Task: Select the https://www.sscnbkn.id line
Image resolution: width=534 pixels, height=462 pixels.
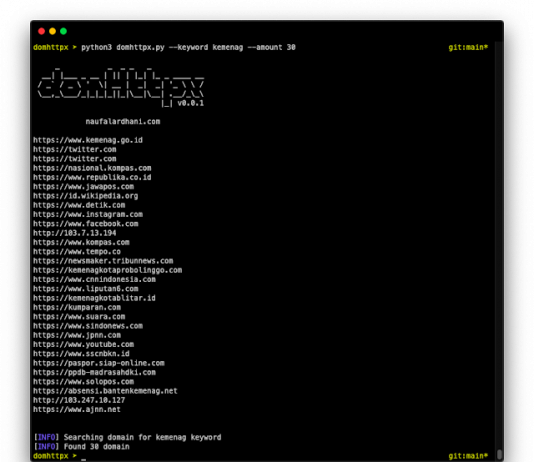Action: pos(81,353)
